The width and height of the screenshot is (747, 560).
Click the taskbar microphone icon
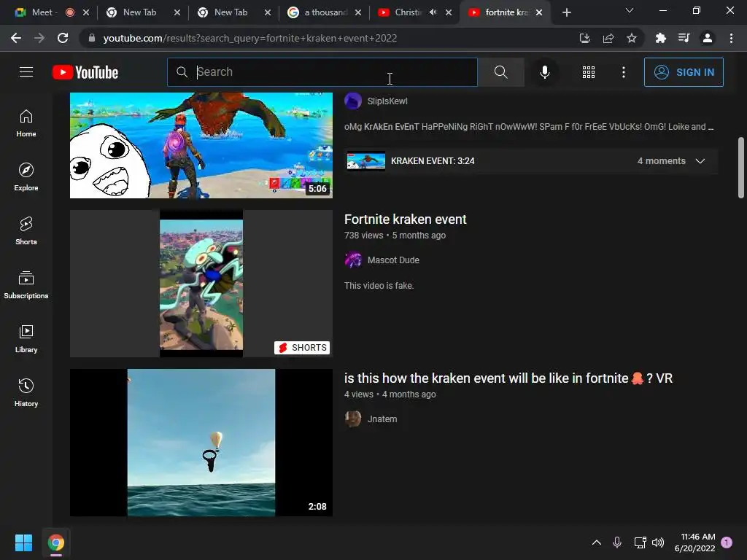coord(617,542)
